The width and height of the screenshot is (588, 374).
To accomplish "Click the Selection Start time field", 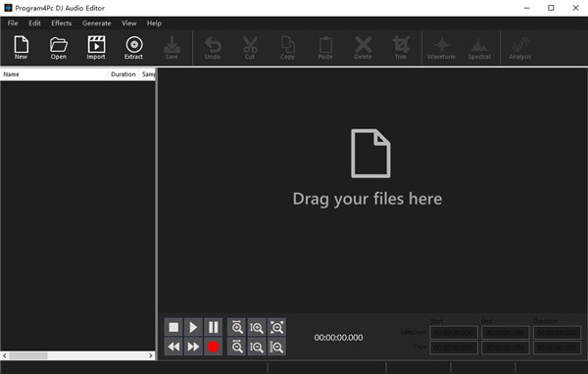I will [454, 333].
